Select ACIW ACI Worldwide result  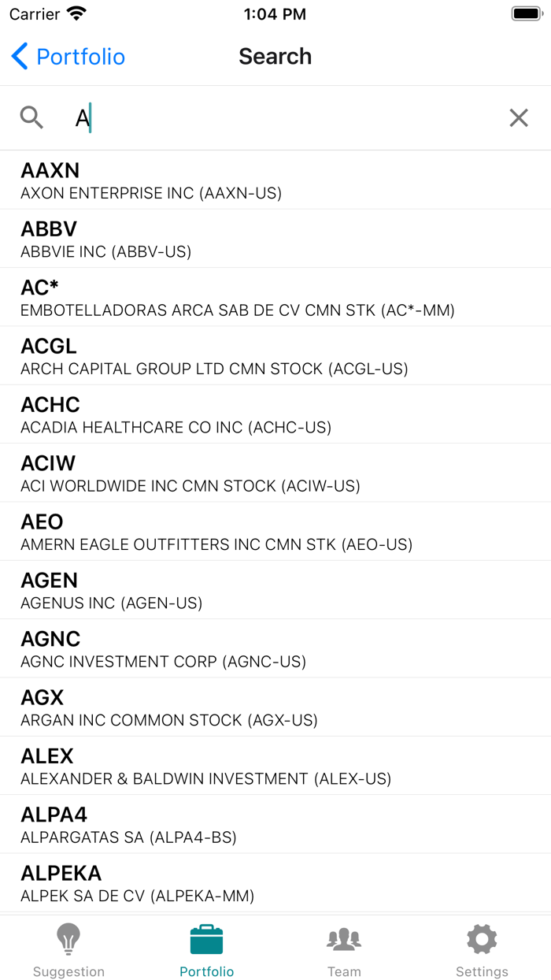[275, 473]
